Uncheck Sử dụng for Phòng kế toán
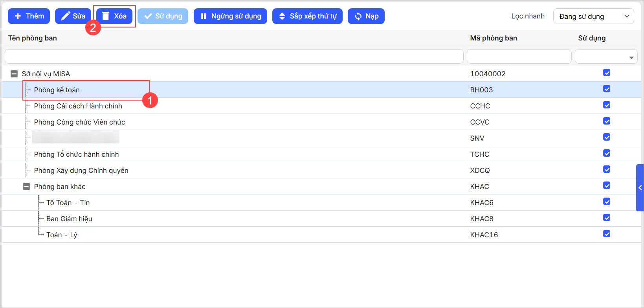 coord(607,89)
